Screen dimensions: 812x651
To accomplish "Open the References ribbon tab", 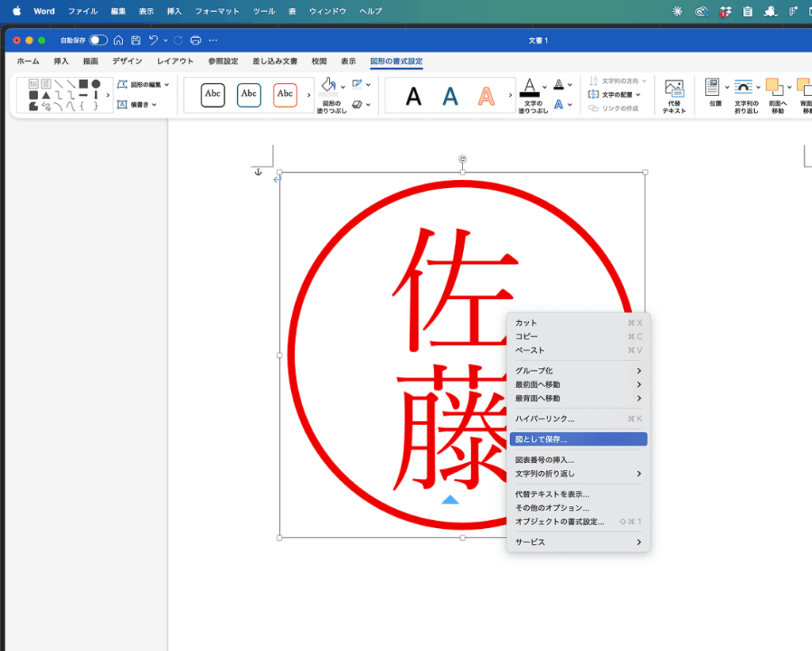I will tap(223, 61).
